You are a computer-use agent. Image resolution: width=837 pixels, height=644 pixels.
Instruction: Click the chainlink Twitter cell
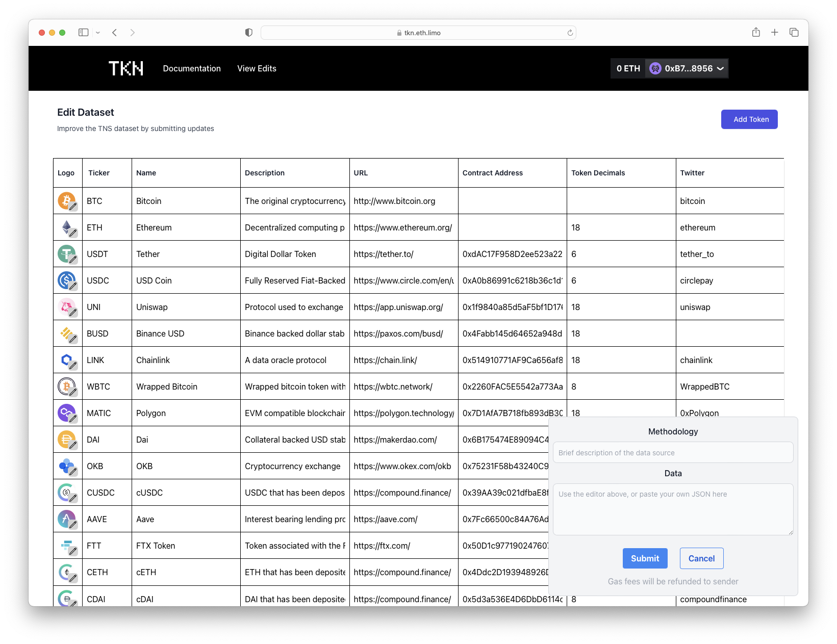[730, 360]
